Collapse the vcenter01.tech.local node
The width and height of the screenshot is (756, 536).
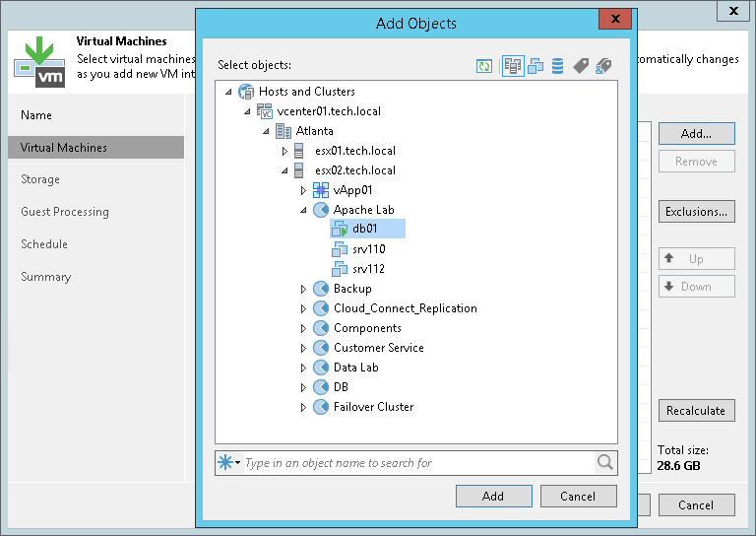(x=247, y=111)
